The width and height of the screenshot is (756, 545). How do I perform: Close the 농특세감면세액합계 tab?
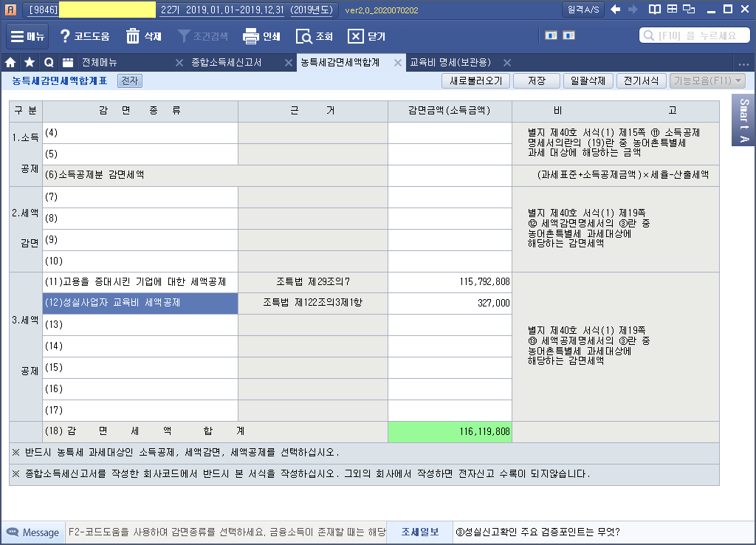pyautogui.click(x=398, y=62)
